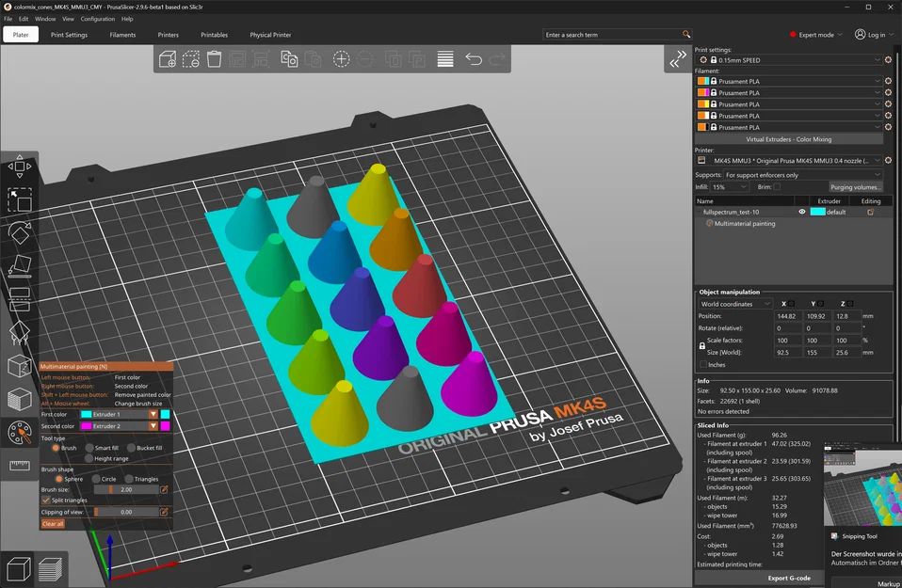The width and height of the screenshot is (902, 588).
Task: Click the search magnifier icon
Action: 685,35
